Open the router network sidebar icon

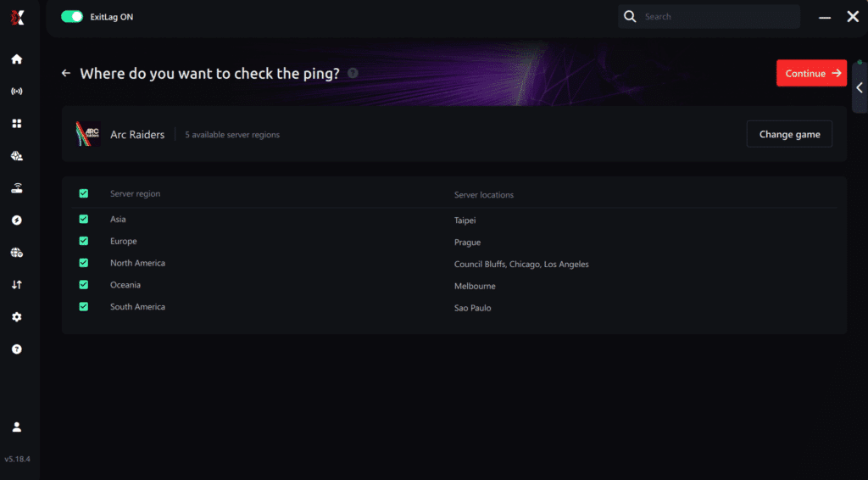(17, 188)
